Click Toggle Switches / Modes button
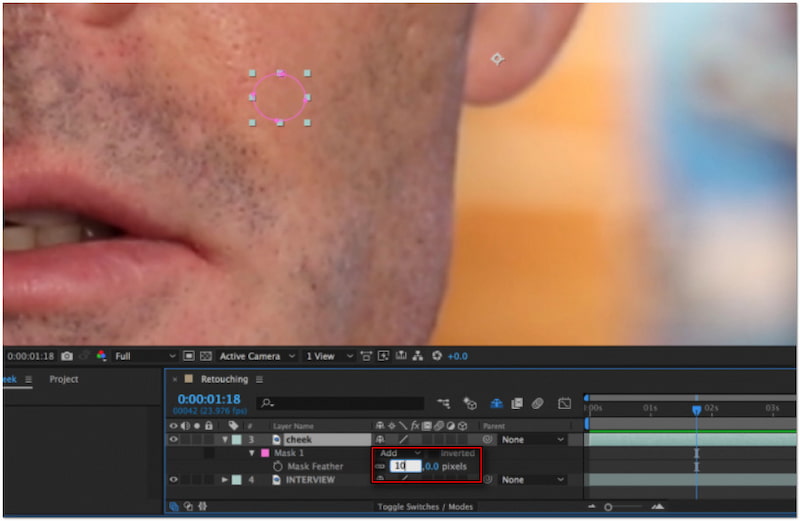 tap(425, 507)
